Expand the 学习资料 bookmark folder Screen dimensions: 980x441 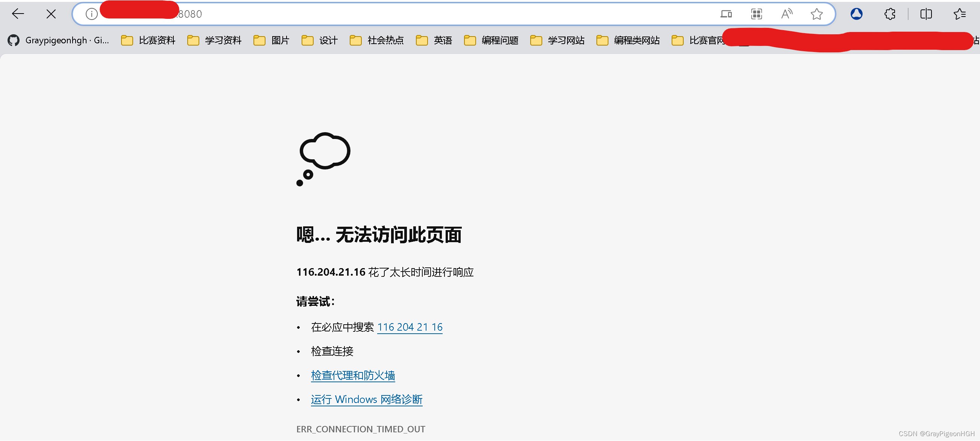[215, 40]
